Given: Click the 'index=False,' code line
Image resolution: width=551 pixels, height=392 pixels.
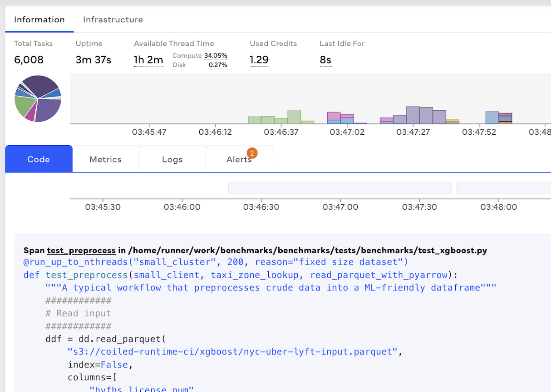Looking at the screenshot, I should point(100,365).
